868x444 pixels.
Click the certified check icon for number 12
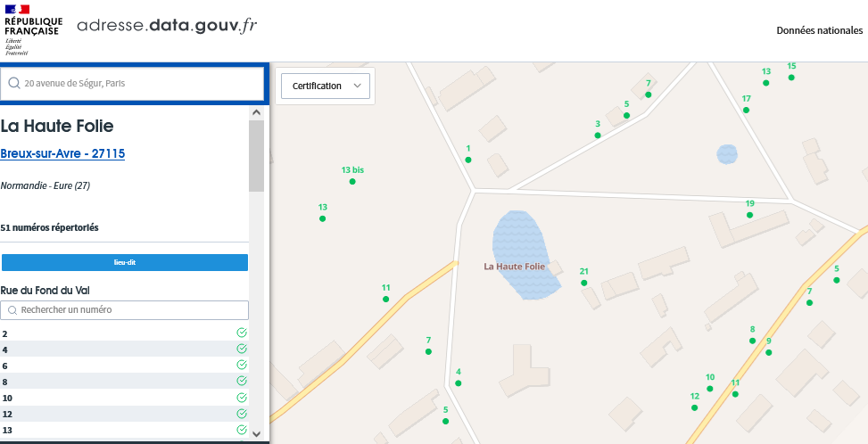click(242, 414)
